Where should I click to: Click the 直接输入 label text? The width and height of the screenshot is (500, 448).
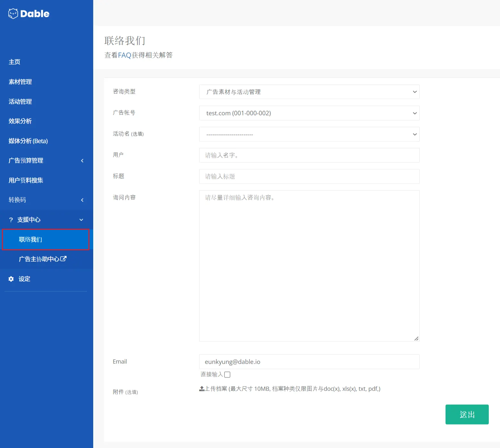212,374
